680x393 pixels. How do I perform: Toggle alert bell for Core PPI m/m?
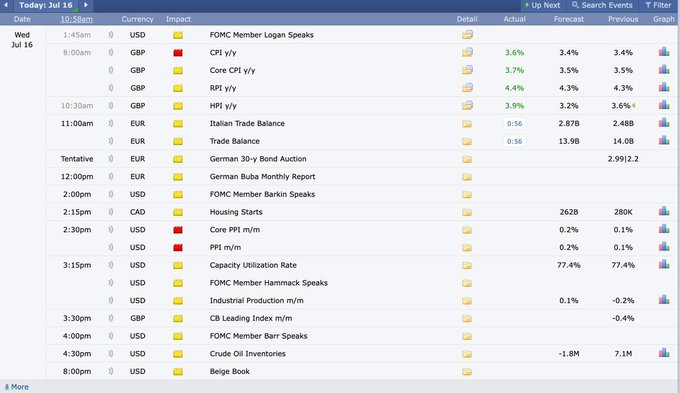coord(111,229)
